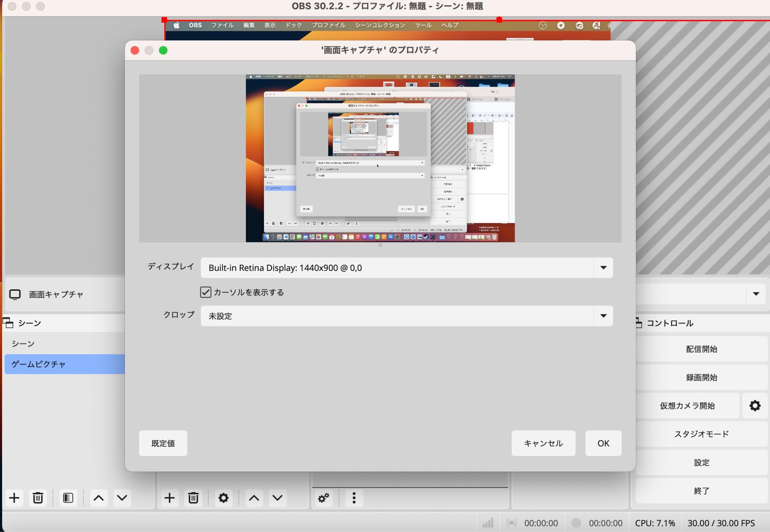The height and width of the screenshot is (532, 770).
Task: Add a new source with plus icon
Action: pos(170,498)
